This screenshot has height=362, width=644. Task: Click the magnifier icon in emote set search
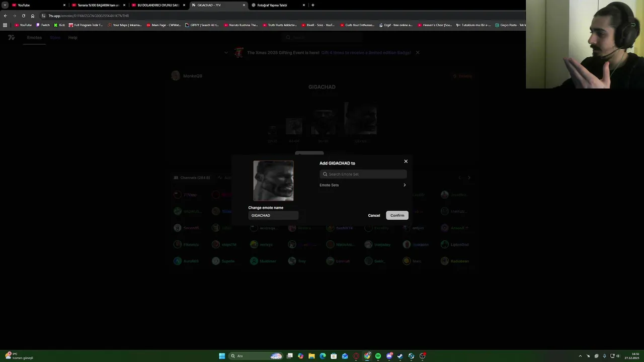(x=325, y=174)
